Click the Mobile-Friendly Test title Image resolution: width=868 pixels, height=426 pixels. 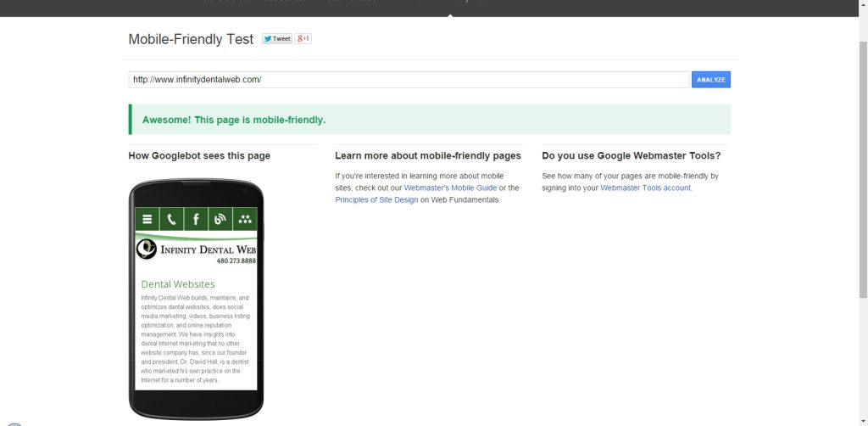(x=191, y=39)
